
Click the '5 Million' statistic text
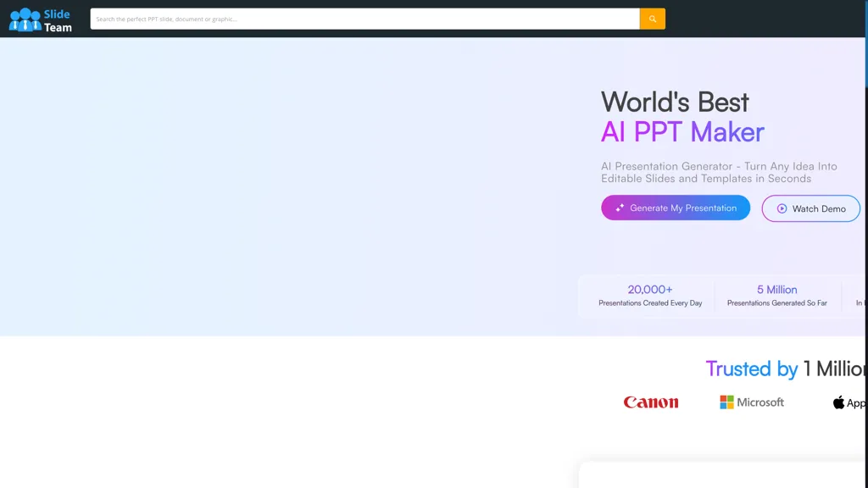pos(776,290)
